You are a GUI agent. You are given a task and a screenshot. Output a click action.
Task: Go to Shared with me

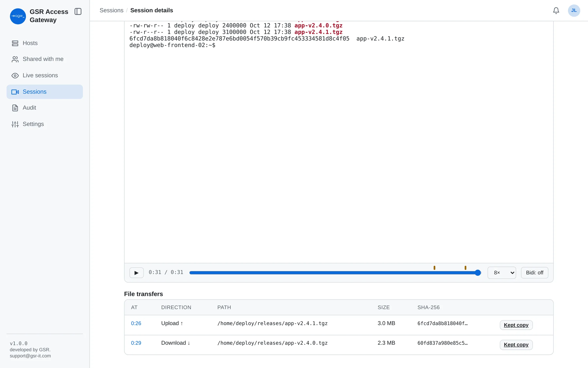[45, 59]
